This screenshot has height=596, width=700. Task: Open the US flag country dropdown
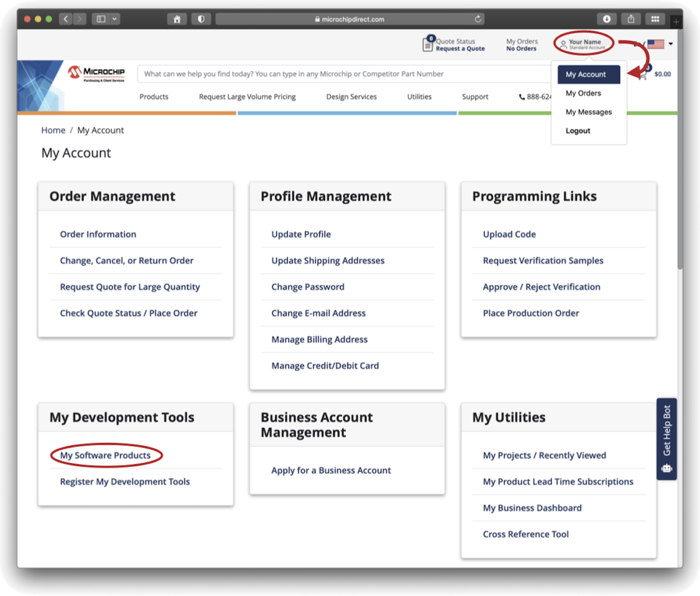659,44
